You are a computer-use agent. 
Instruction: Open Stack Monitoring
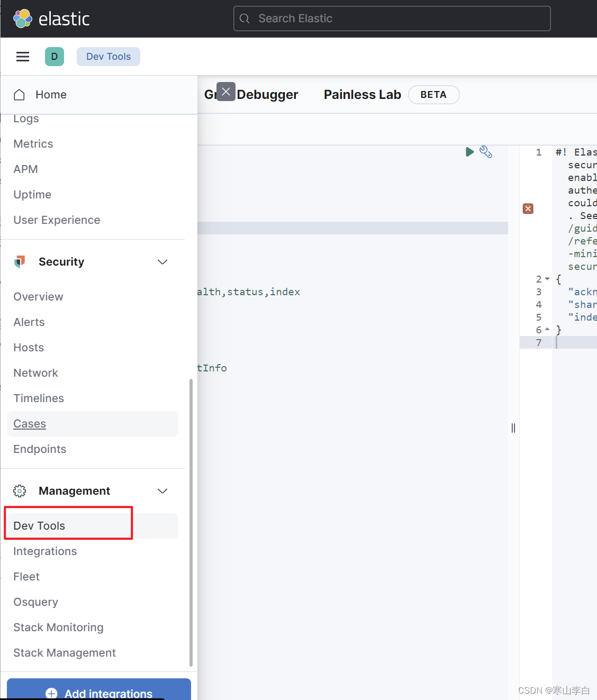pyautogui.click(x=58, y=628)
